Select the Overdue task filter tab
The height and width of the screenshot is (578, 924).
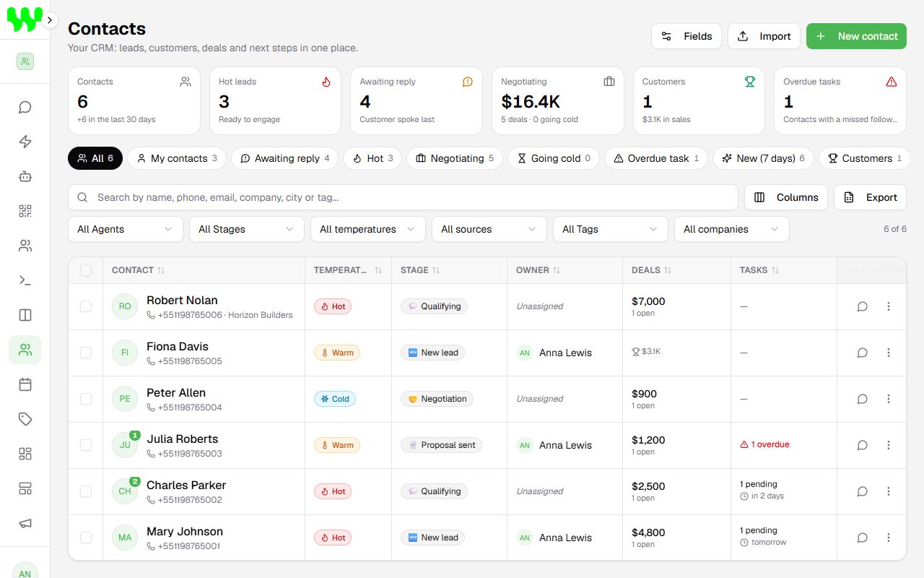click(x=656, y=158)
